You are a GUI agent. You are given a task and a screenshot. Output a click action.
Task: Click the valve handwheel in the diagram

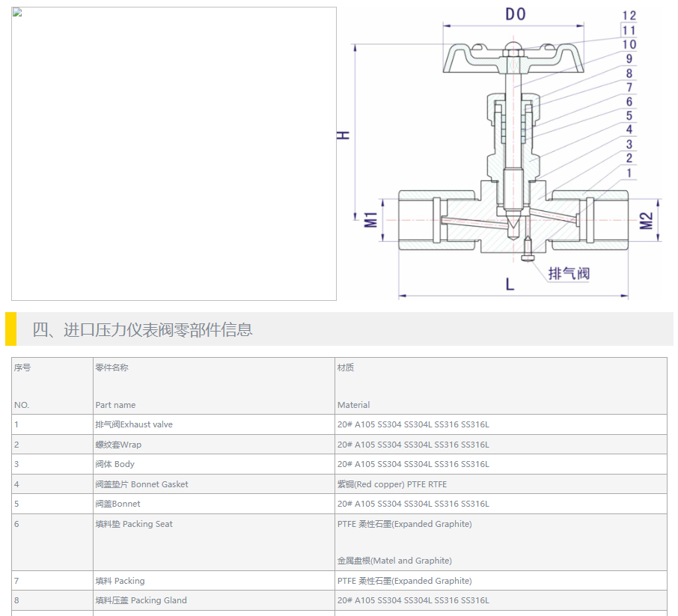pos(513,59)
